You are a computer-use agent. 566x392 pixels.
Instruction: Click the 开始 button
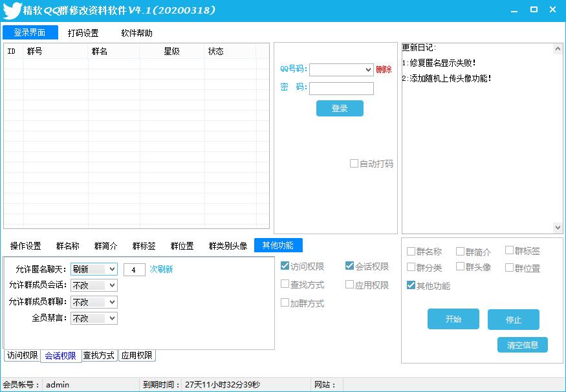tap(453, 319)
